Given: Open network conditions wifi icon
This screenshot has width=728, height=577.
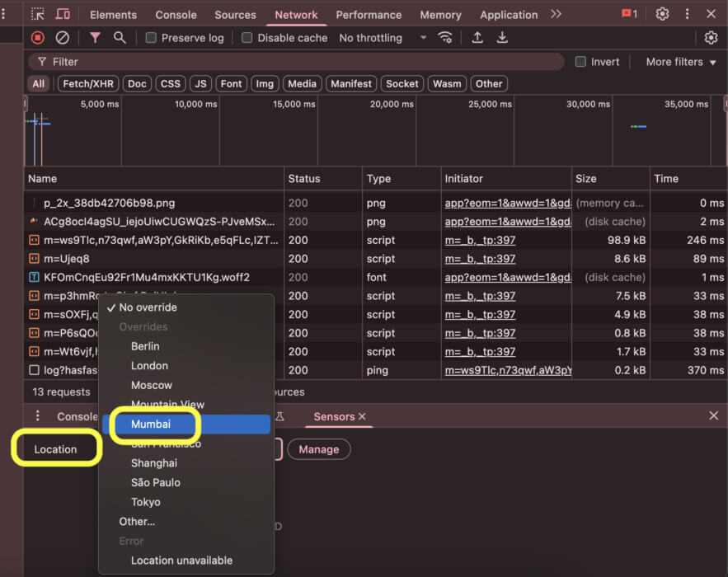Looking at the screenshot, I should point(444,38).
